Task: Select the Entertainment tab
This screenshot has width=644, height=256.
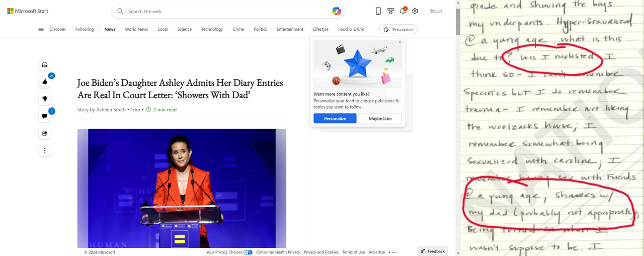Action: tap(290, 29)
